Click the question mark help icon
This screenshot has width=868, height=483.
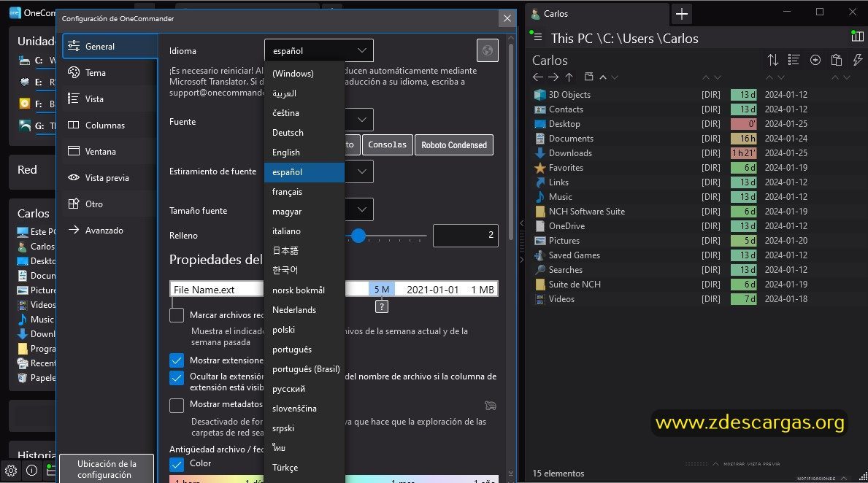tap(381, 306)
